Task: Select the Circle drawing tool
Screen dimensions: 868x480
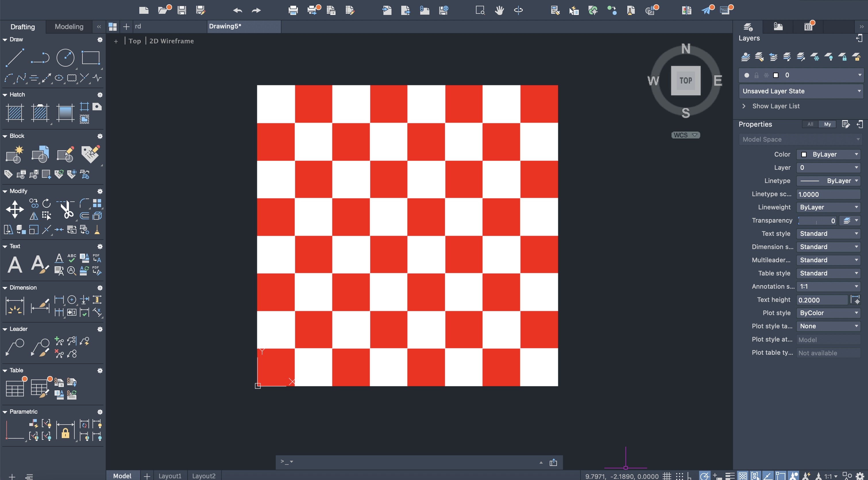Action: click(x=65, y=58)
